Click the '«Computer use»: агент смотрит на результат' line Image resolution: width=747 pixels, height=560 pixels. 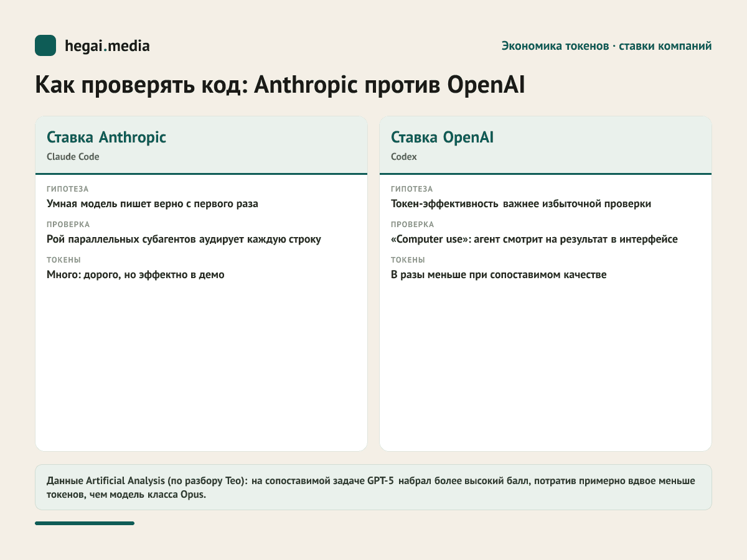click(534, 239)
